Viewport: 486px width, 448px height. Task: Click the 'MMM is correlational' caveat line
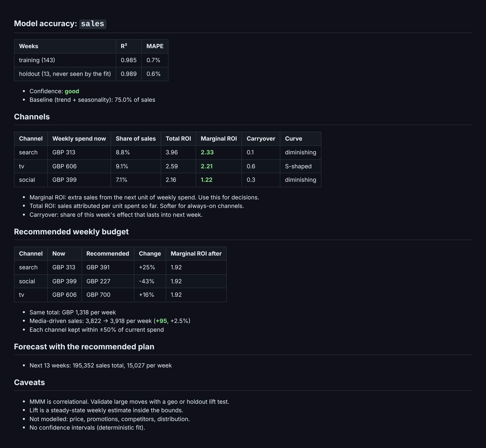click(129, 402)
